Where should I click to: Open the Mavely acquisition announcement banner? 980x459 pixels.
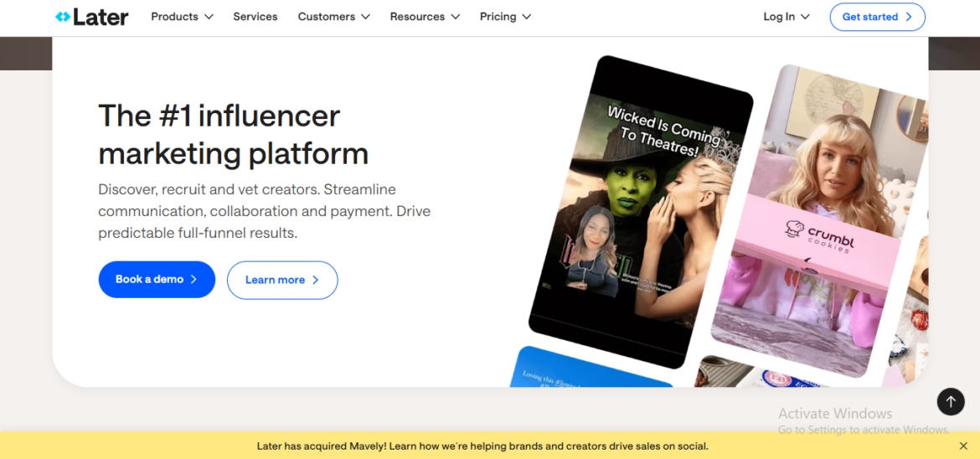482,446
